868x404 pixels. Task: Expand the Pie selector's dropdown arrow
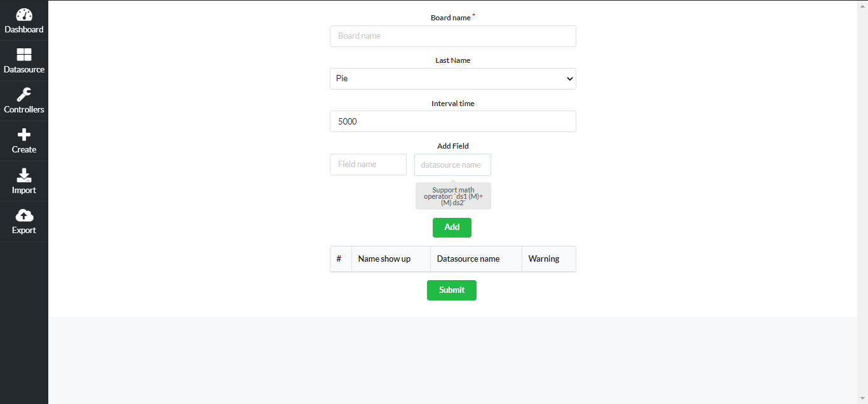[x=569, y=78]
